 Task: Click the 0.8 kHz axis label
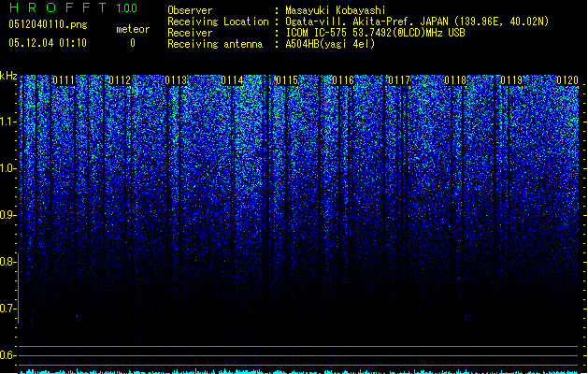pos(7,262)
